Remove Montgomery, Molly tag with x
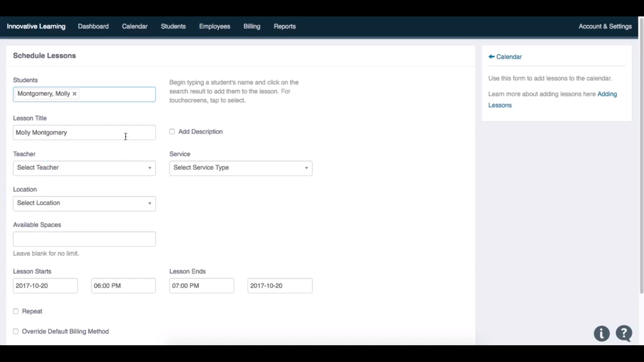The height and width of the screenshot is (362, 644). click(74, 94)
